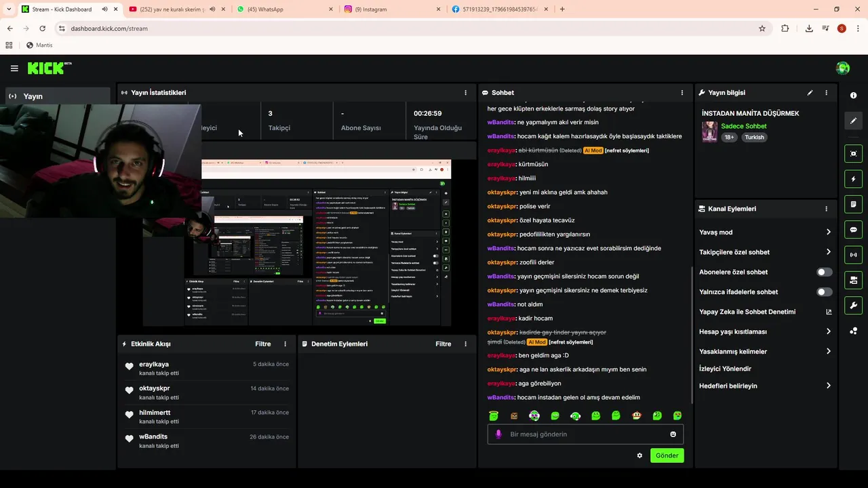Click heart icon next to eraylkaya follow

(129, 366)
